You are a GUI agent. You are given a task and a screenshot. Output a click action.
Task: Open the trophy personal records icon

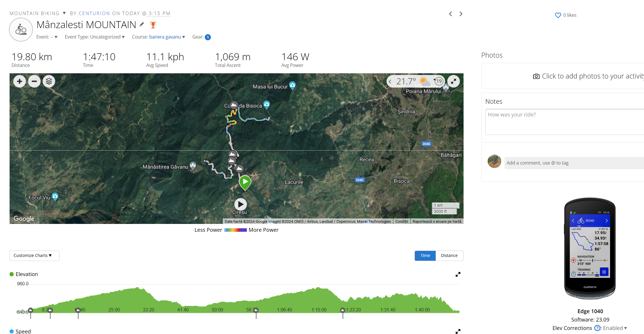point(153,25)
